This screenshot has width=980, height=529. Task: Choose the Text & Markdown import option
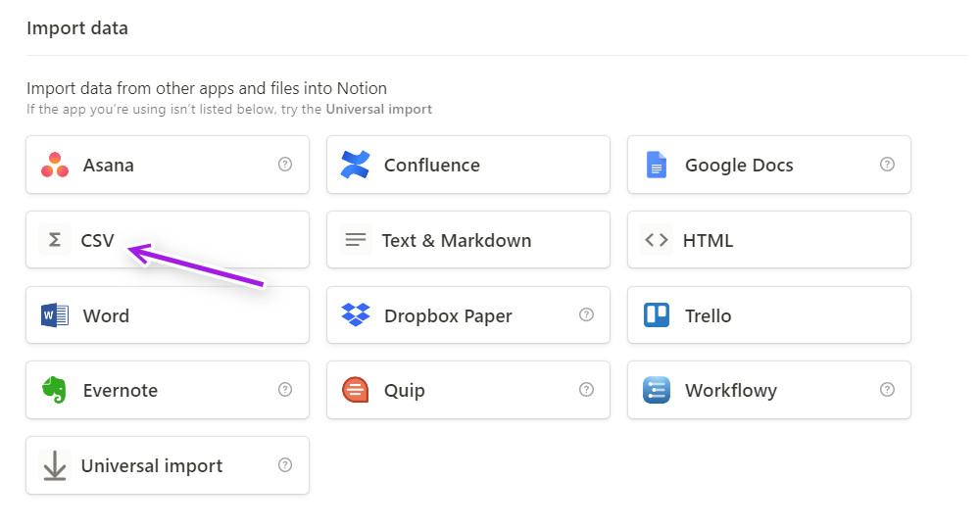point(467,240)
